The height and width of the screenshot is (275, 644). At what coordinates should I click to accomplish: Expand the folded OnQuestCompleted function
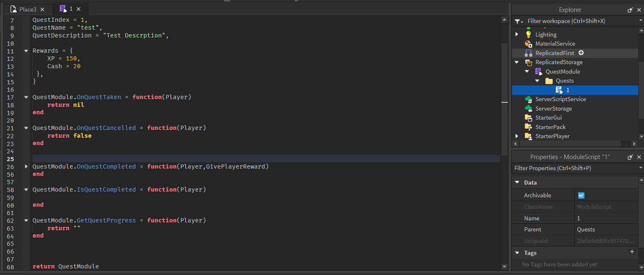pos(26,166)
